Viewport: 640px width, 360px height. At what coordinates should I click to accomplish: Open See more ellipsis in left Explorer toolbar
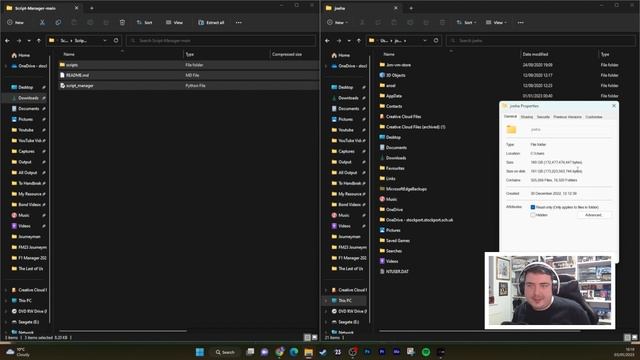(239, 22)
